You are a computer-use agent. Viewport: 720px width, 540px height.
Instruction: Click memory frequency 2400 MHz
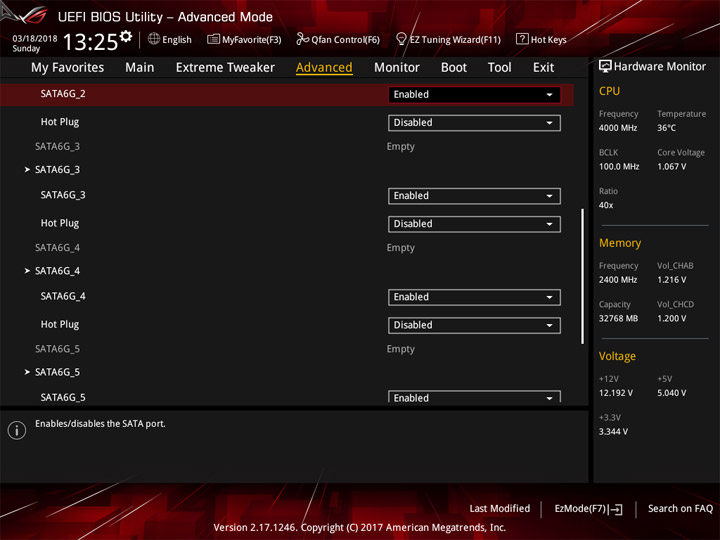[618, 280]
